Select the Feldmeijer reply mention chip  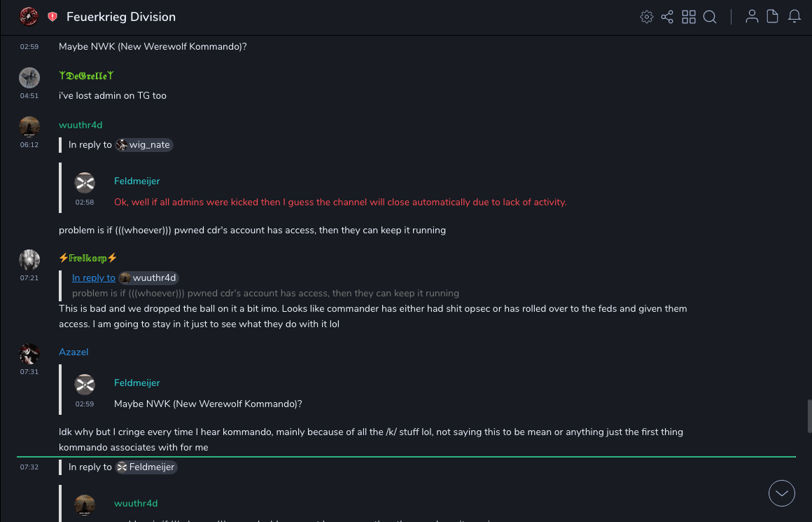[146, 467]
